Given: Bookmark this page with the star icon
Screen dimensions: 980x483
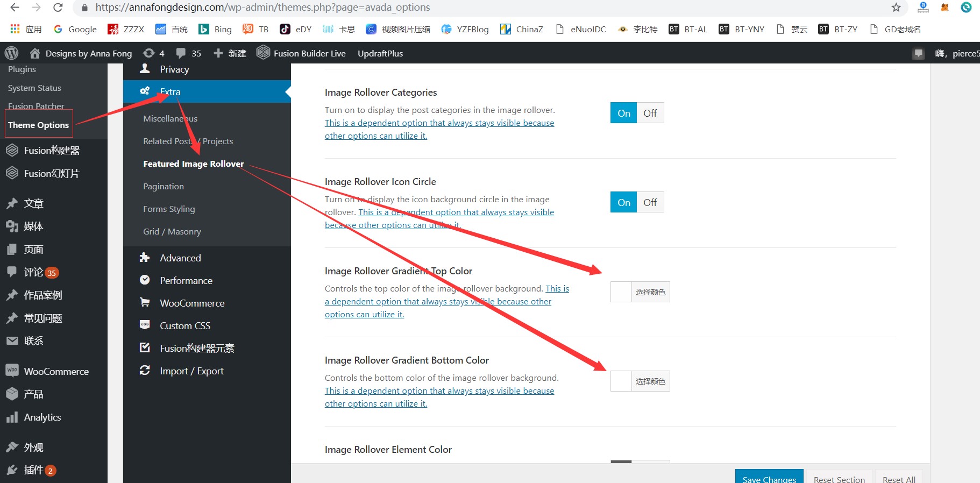Looking at the screenshot, I should pos(896,8).
